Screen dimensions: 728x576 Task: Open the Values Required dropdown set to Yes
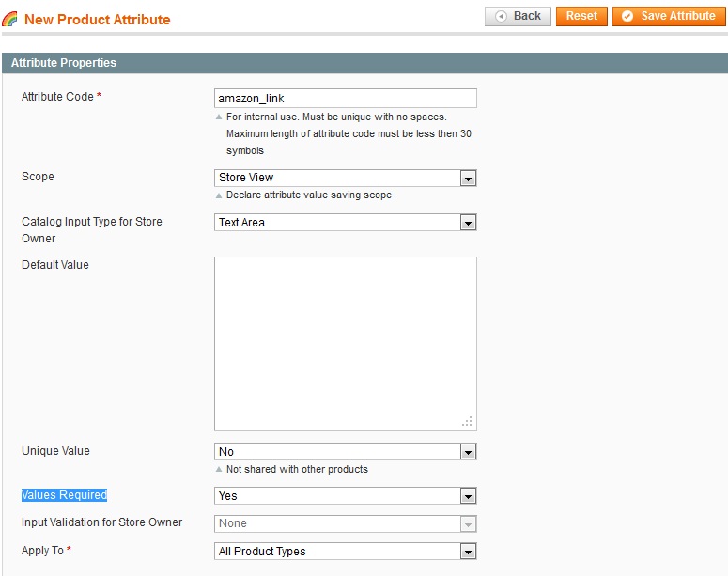[x=345, y=496]
